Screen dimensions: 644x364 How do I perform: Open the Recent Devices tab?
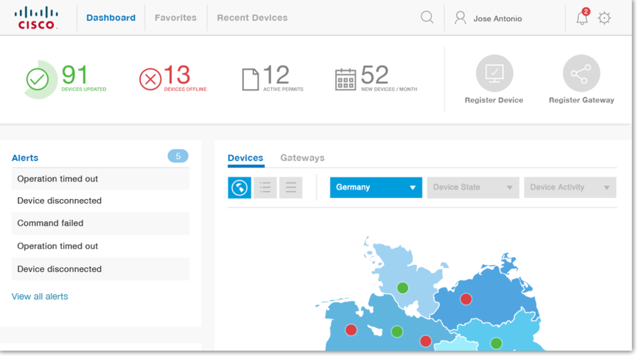click(252, 17)
